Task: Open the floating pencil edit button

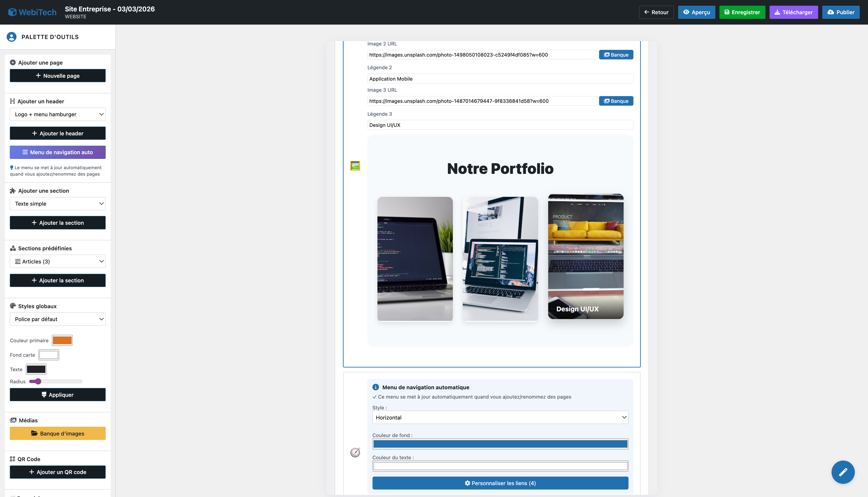Action: (843, 472)
